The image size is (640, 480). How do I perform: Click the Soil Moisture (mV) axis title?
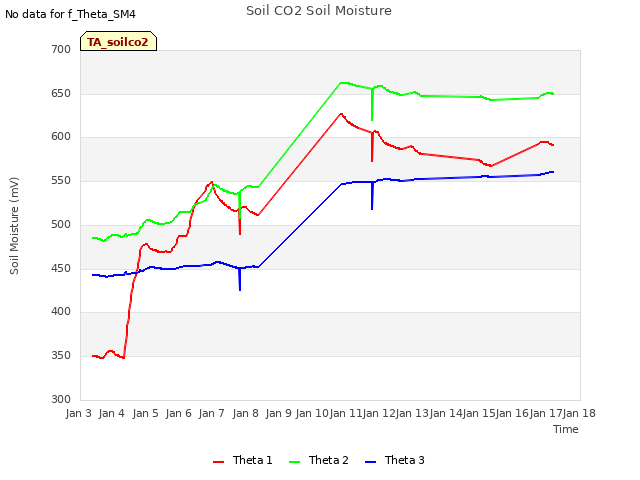[14, 226]
